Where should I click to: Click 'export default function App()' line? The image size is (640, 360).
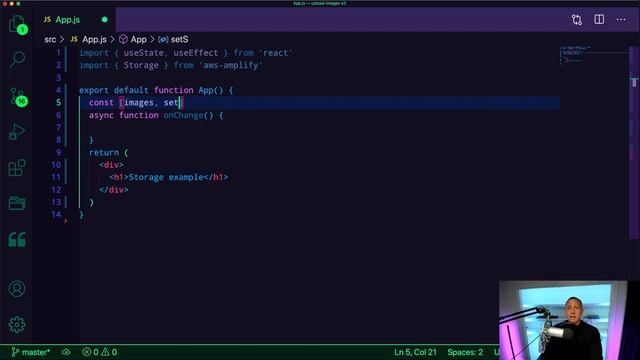coord(156,90)
